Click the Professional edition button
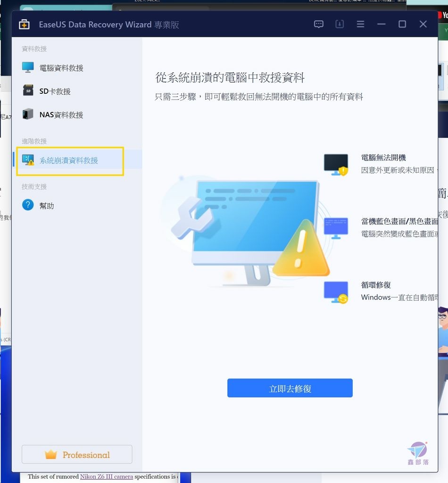Image resolution: width=448 pixels, height=483 pixels. pos(77,454)
